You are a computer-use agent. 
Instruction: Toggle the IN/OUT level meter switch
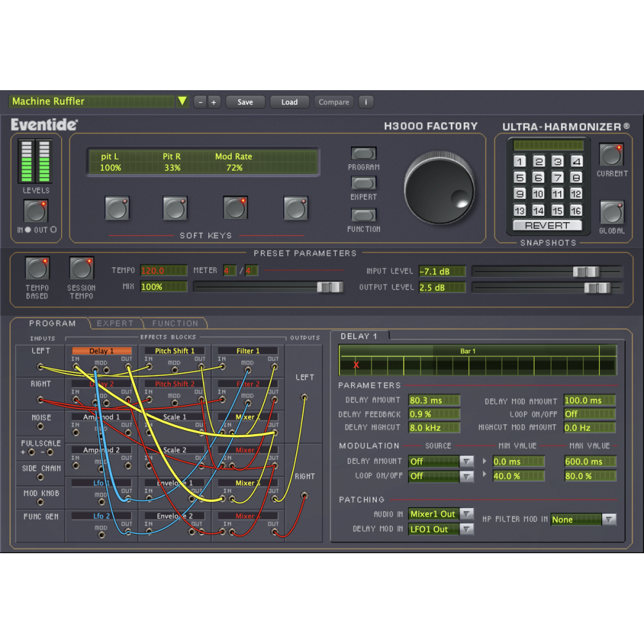pyautogui.click(x=35, y=211)
